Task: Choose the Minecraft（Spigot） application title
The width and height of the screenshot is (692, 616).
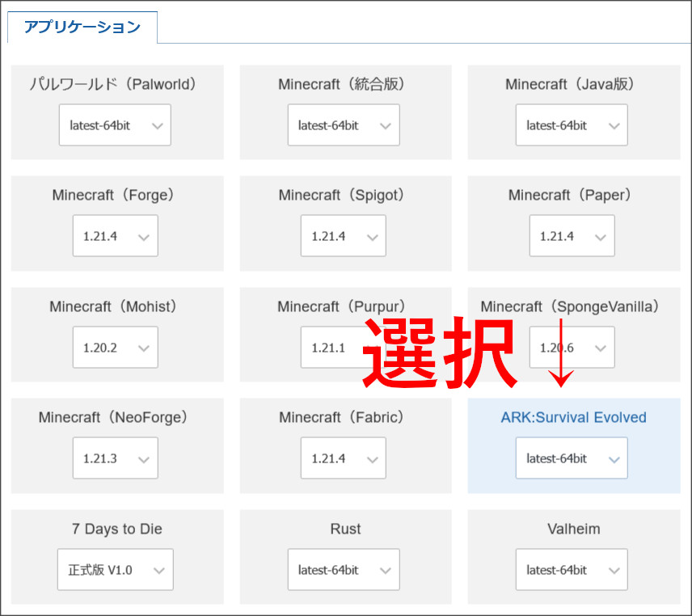Action: (342, 195)
